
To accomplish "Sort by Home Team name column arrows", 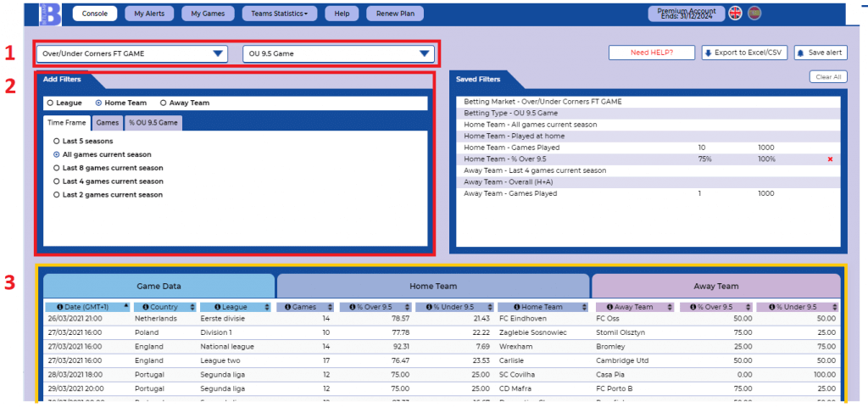I will tap(585, 307).
